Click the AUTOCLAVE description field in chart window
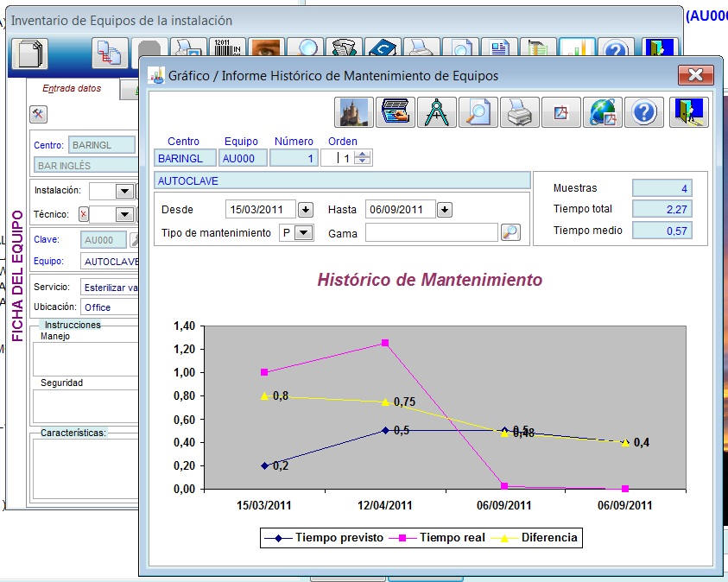The image size is (728, 582). (342, 180)
